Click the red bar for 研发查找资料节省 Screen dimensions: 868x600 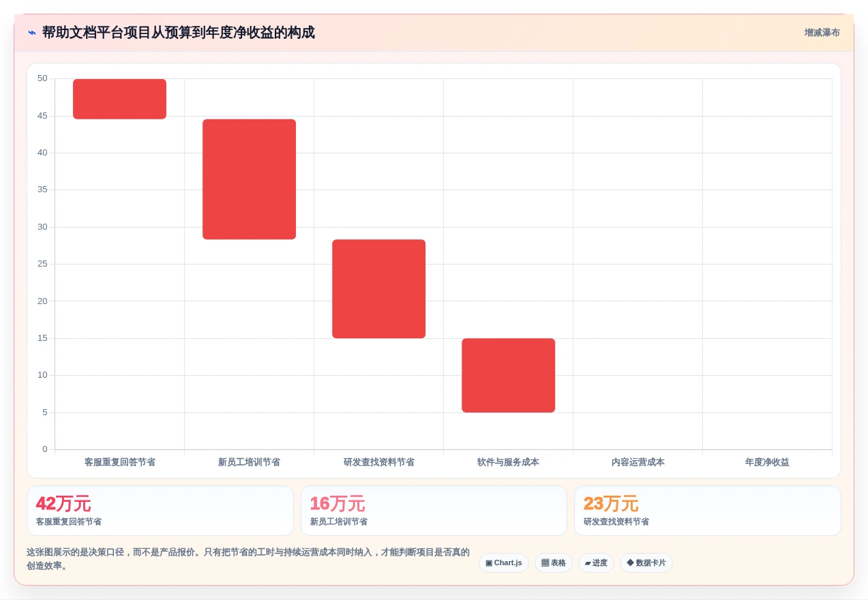pos(379,289)
